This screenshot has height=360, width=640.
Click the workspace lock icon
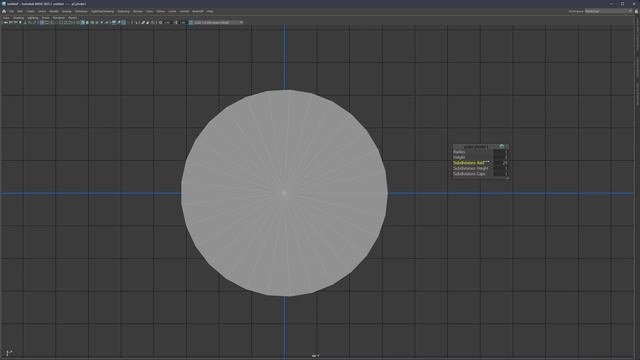(636, 11)
